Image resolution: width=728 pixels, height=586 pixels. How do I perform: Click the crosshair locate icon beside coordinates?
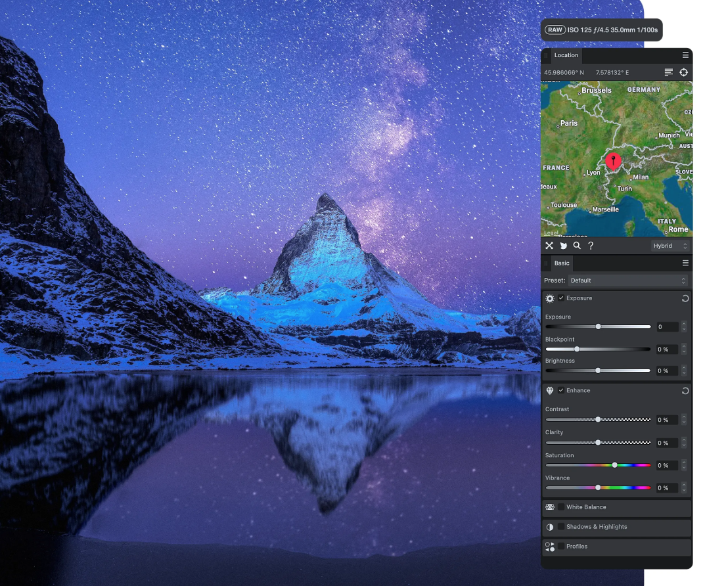click(x=683, y=72)
